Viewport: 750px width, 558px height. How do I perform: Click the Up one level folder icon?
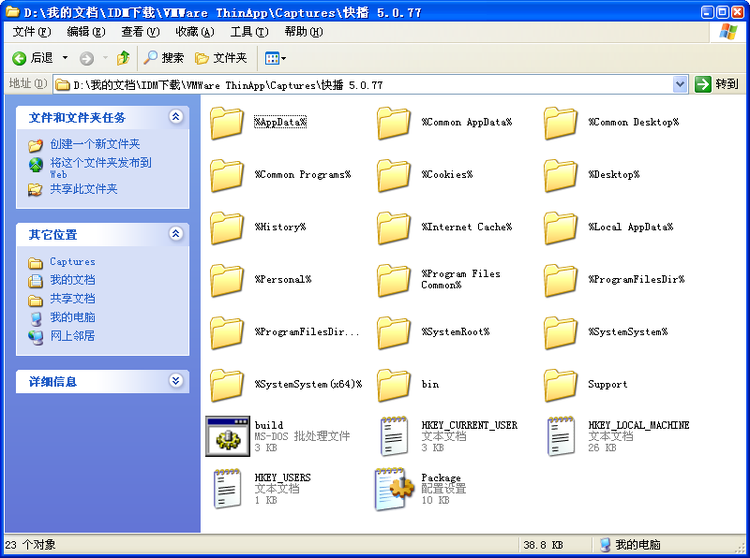[123, 58]
